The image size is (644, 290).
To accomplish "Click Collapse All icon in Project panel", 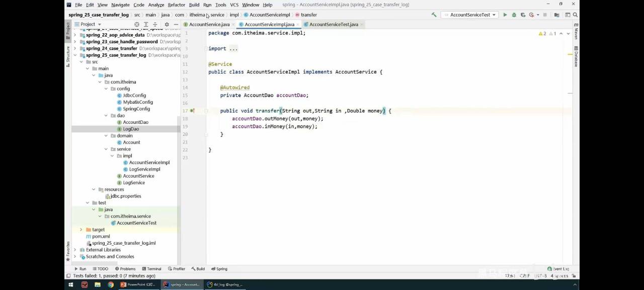I will pyautogui.click(x=155, y=24).
